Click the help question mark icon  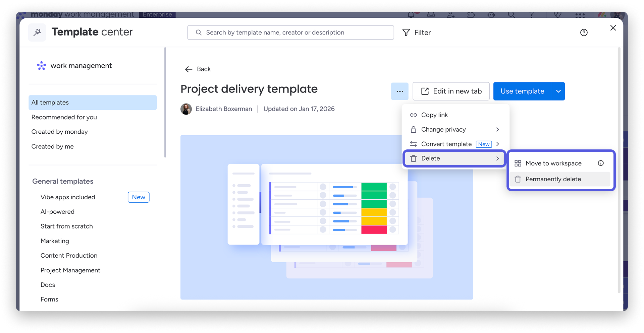click(584, 32)
